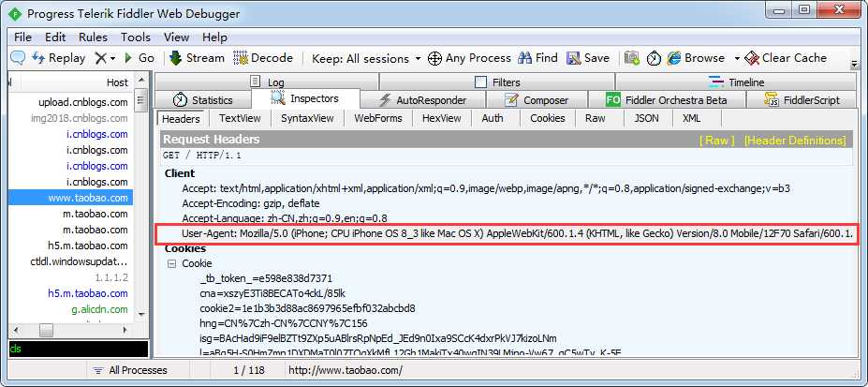Click the All Processes status bar filter
The height and width of the screenshot is (387, 868).
[x=130, y=370]
